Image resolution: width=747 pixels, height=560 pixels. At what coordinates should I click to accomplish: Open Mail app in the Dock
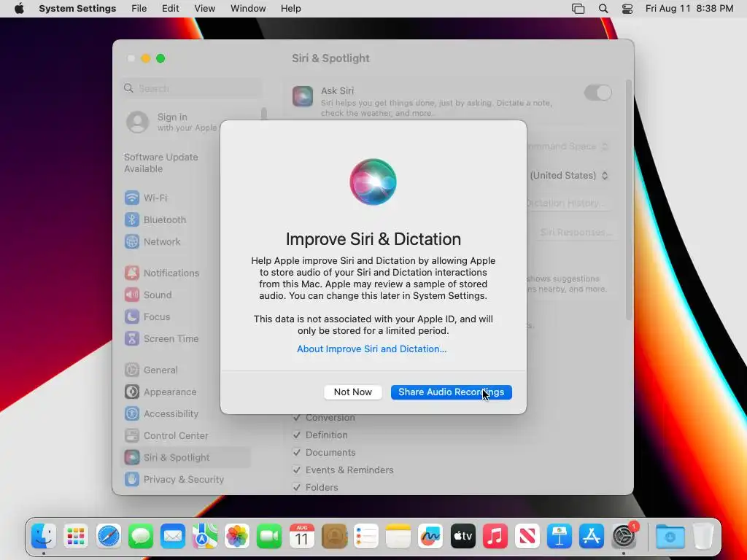click(x=172, y=537)
